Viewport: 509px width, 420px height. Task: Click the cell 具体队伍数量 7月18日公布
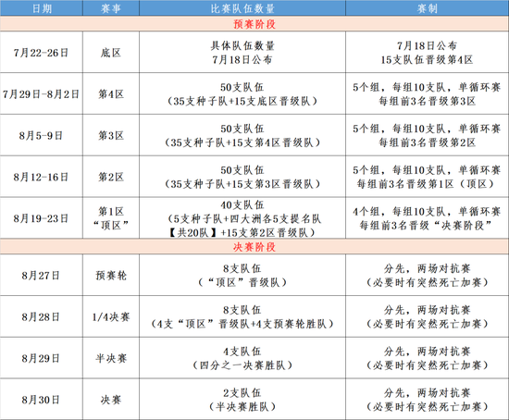point(242,52)
